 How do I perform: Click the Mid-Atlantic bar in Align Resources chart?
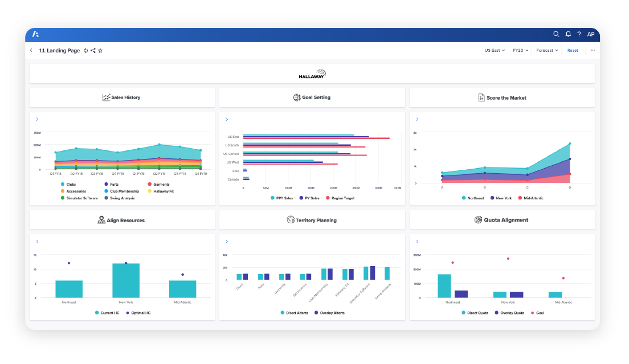click(x=182, y=289)
